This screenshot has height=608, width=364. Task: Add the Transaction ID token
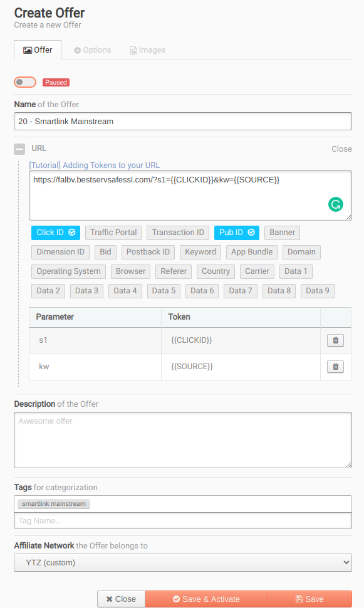[178, 233]
